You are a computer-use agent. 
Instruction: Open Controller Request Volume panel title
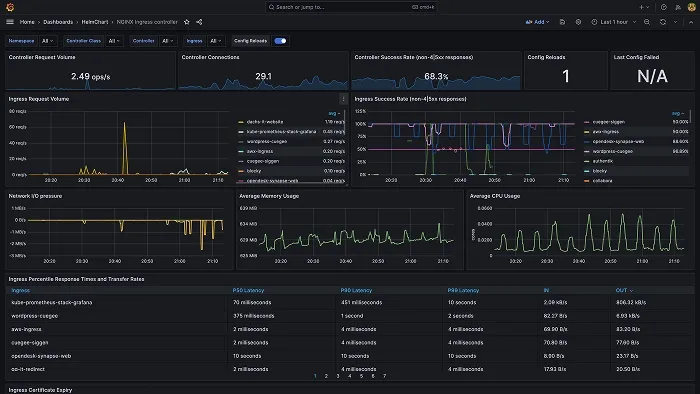42,57
